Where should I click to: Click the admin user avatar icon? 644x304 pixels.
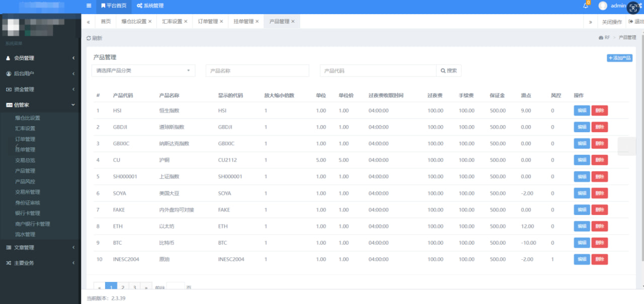click(x=603, y=6)
